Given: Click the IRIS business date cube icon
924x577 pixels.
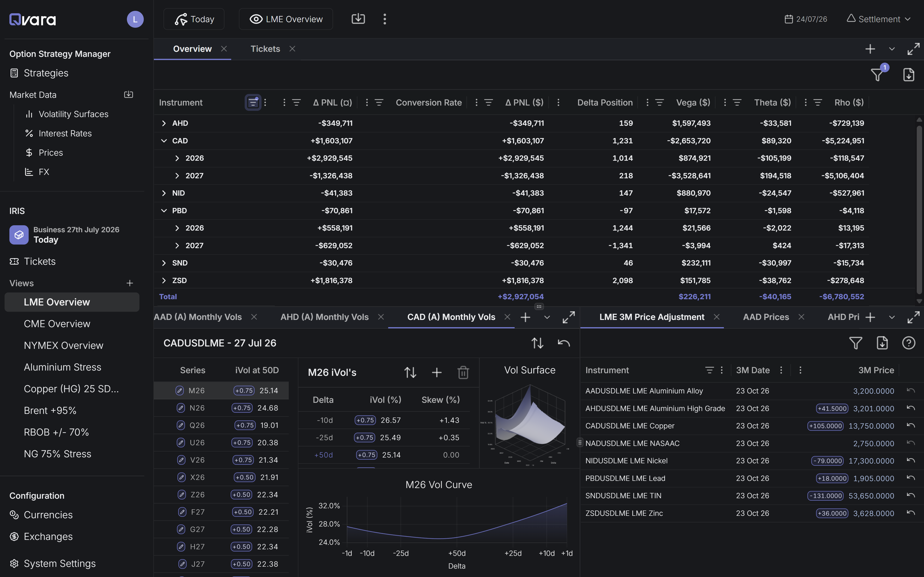Looking at the screenshot, I should pyautogui.click(x=19, y=235).
